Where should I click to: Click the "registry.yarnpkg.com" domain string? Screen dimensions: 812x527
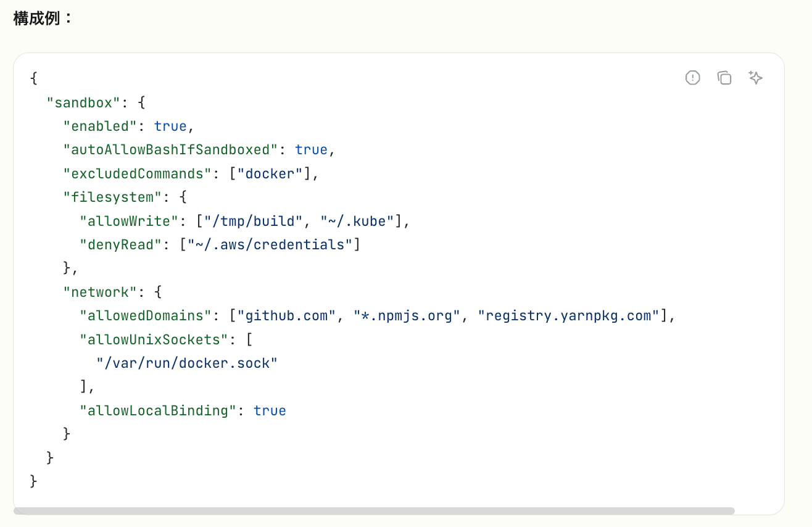pyautogui.click(x=568, y=316)
